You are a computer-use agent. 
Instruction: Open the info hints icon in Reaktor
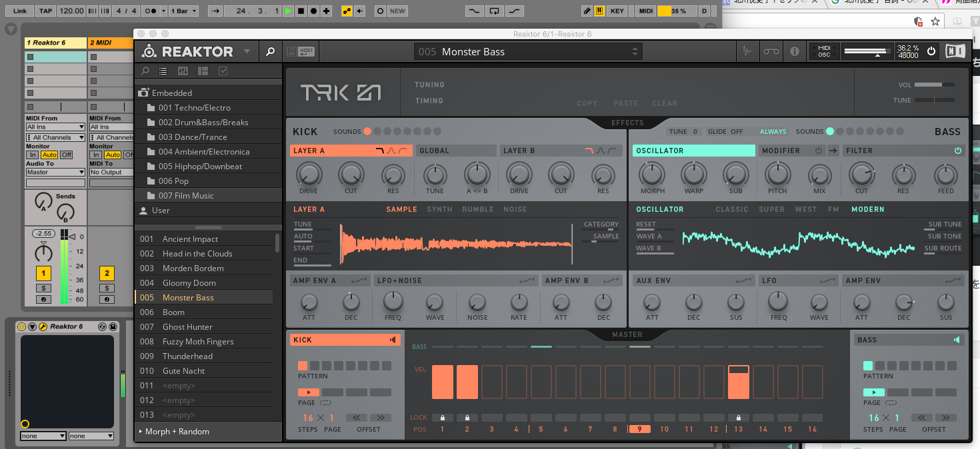pos(794,51)
